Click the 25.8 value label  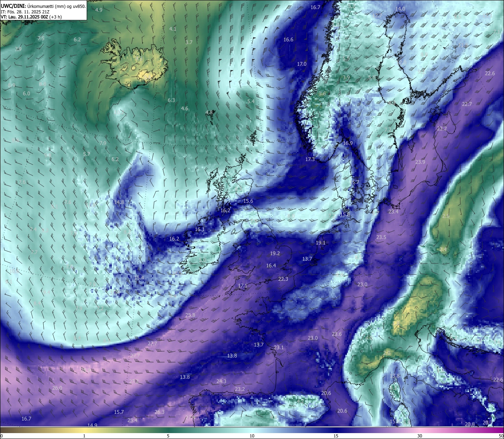(190, 315)
